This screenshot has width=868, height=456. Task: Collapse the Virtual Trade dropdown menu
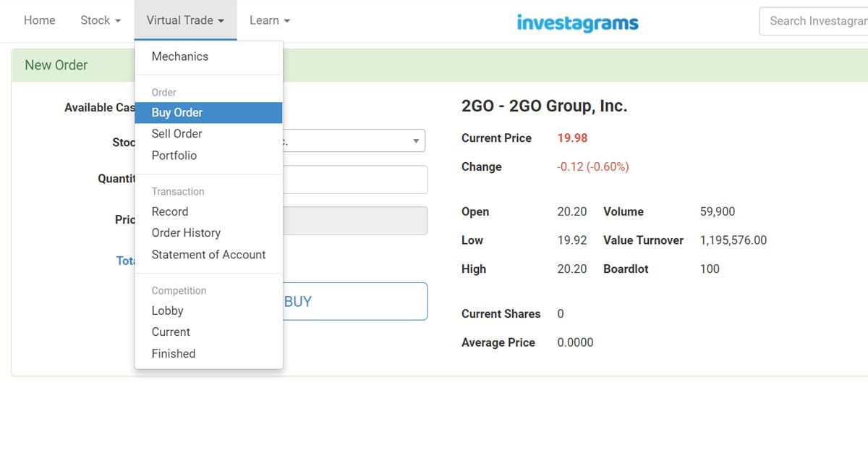click(x=185, y=20)
